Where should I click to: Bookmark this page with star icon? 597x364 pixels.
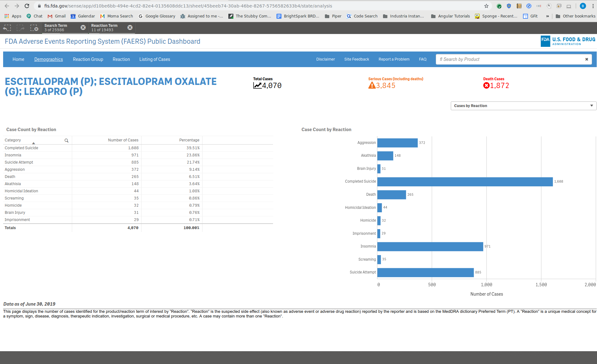(x=486, y=6)
